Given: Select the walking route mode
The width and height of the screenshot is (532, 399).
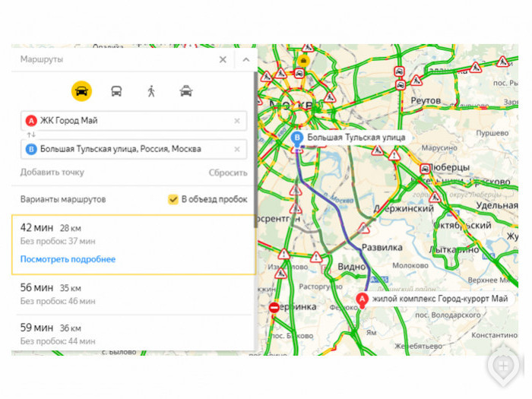Looking at the screenshot, I should point(151,91).
